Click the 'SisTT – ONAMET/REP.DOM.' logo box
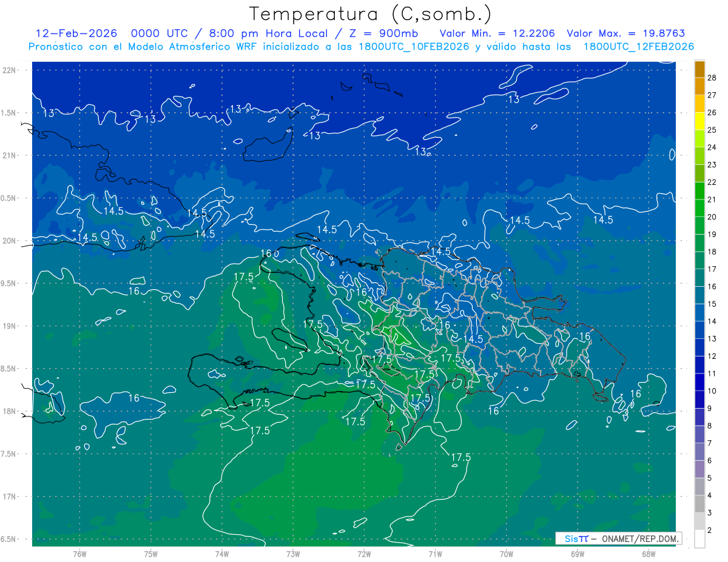The height and width of the screenshot is (562, 728). pyautogui.click(x=618, y=538)
